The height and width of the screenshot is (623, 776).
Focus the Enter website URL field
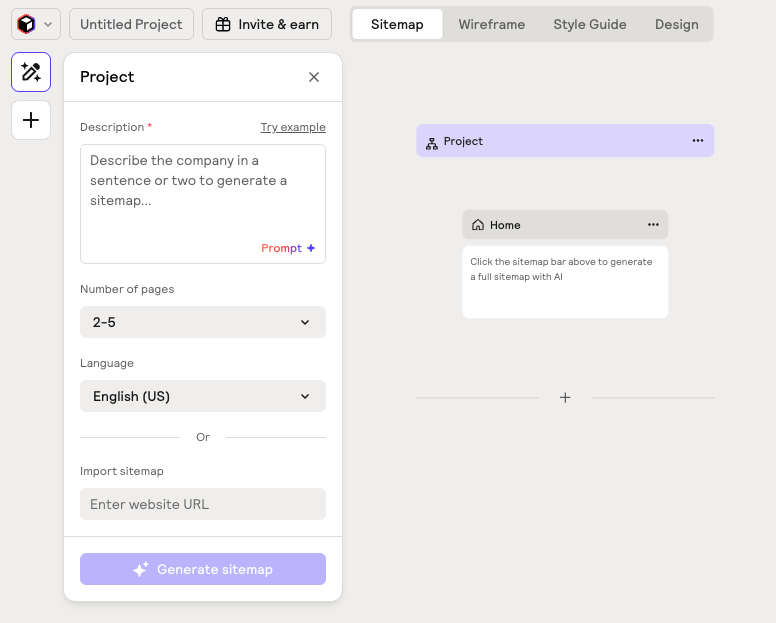click(x=203, y=504)
